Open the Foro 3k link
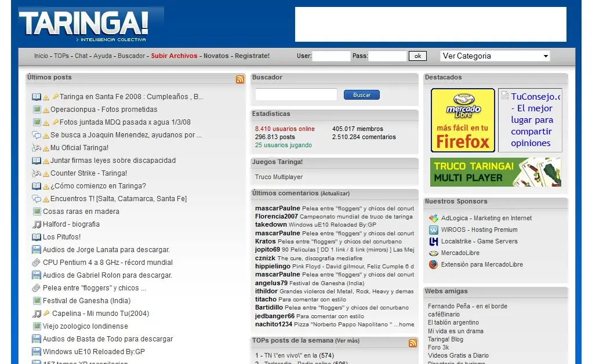592x364 pixels. [438, 347]
